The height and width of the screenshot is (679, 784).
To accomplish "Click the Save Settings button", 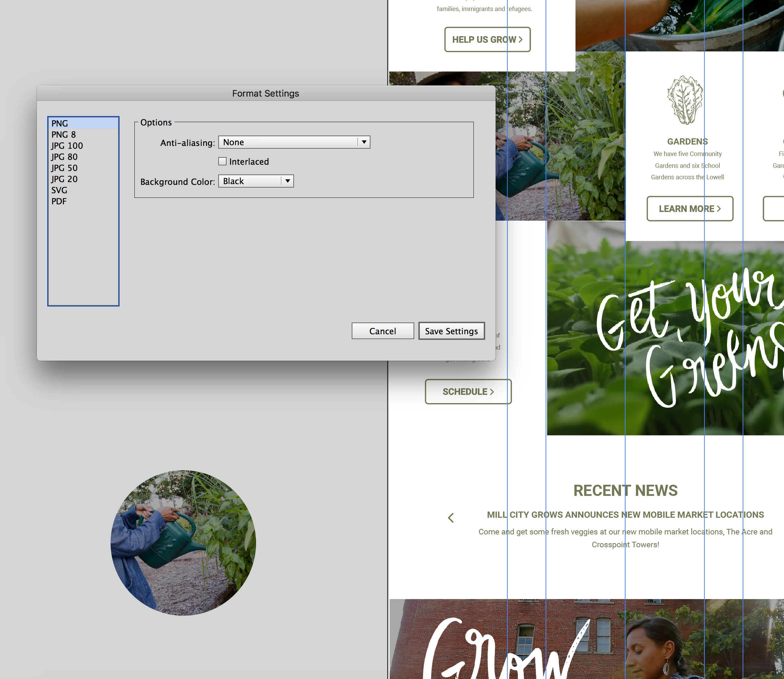I will (x=451, y=331).
